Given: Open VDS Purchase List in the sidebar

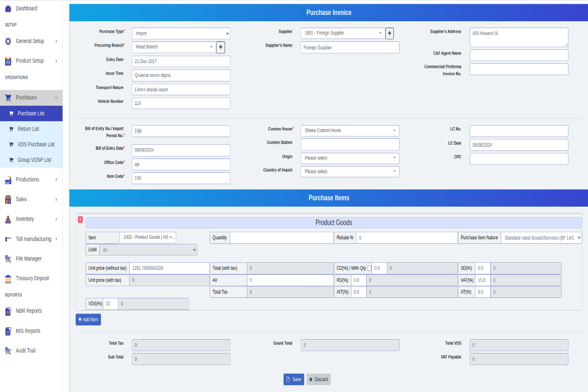Looking at the screenshot, I should point(31,145).
